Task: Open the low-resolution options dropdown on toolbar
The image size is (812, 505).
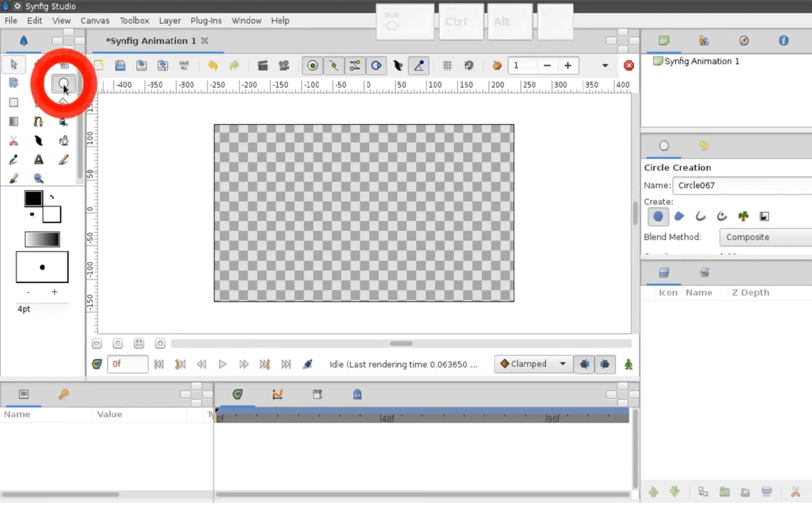Action: coord(605,65)
